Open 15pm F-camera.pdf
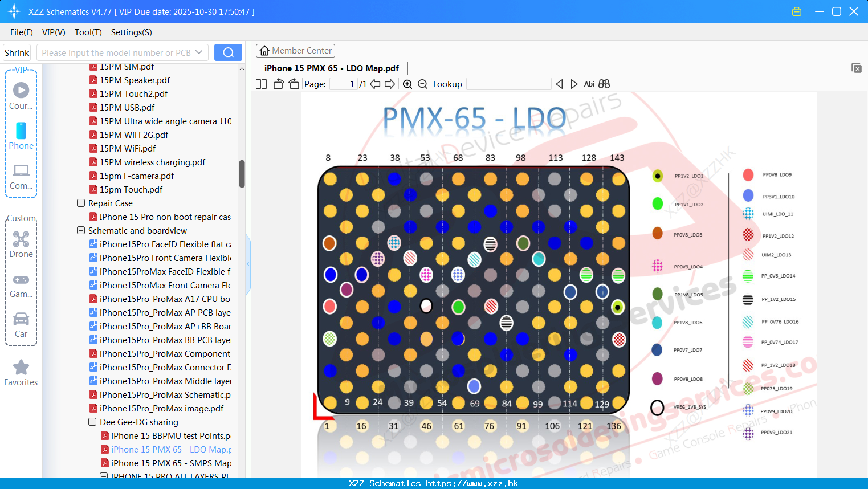 (137, 176)
